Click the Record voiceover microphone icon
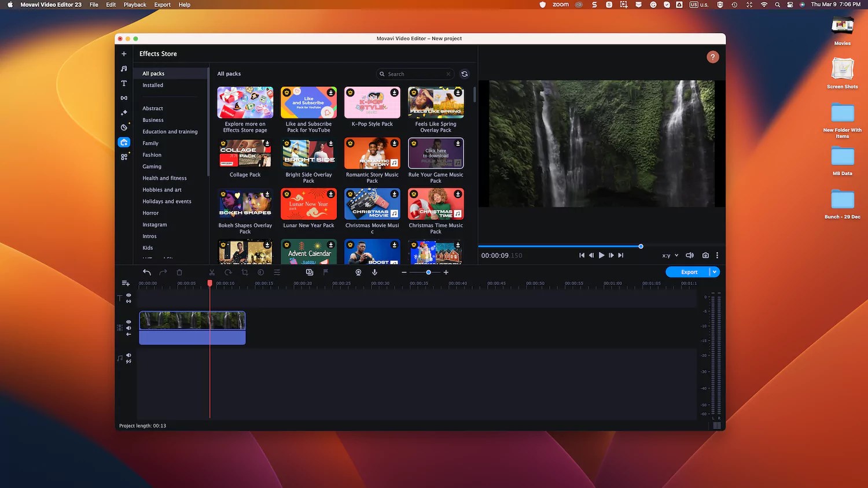This screenshot has width=868, height=488. coord(374,272)
